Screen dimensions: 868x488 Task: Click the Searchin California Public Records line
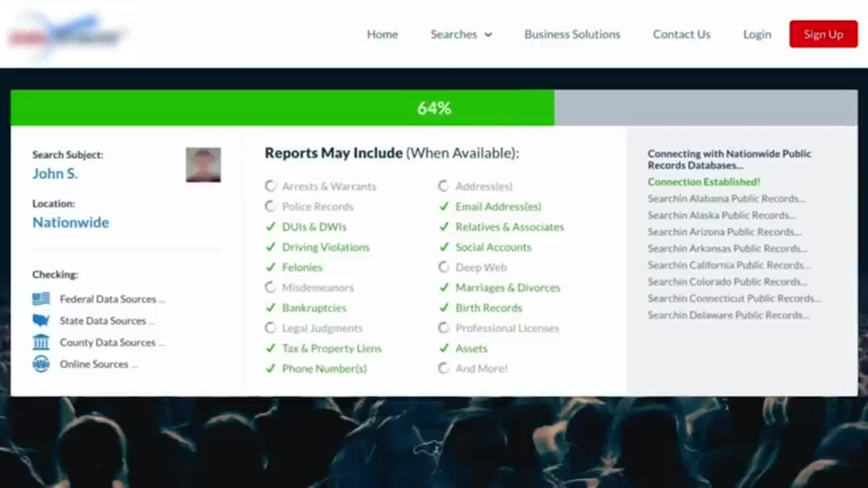tap(729, 265)
